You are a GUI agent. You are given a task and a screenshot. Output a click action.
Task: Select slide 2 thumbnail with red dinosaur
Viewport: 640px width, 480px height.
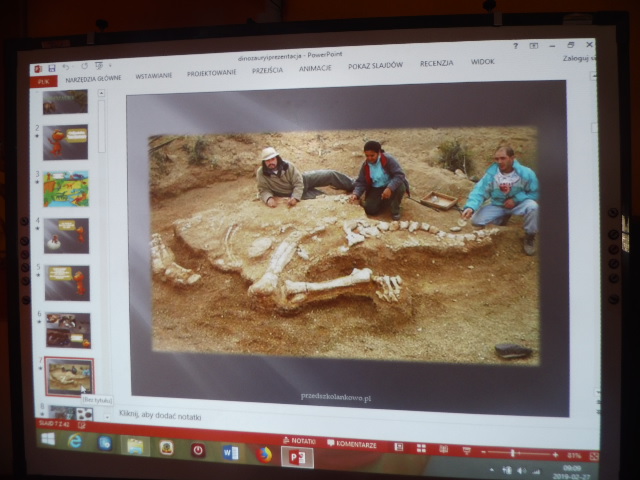(65, 142)
